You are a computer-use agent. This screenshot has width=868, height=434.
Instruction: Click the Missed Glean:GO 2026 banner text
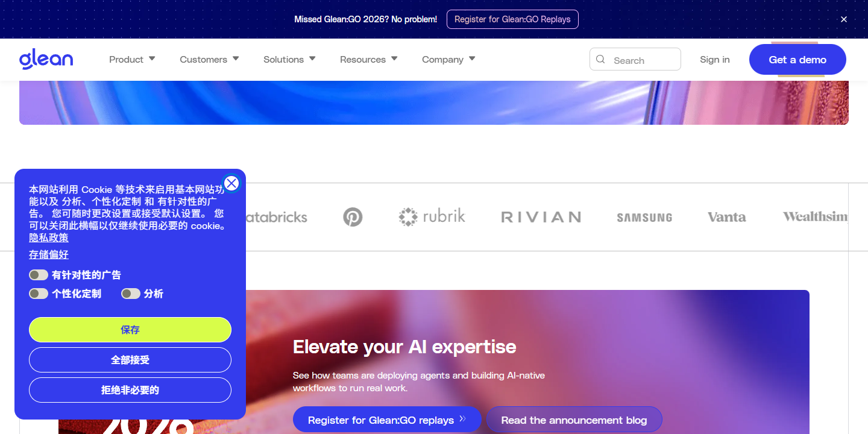[x=366, y=19]
